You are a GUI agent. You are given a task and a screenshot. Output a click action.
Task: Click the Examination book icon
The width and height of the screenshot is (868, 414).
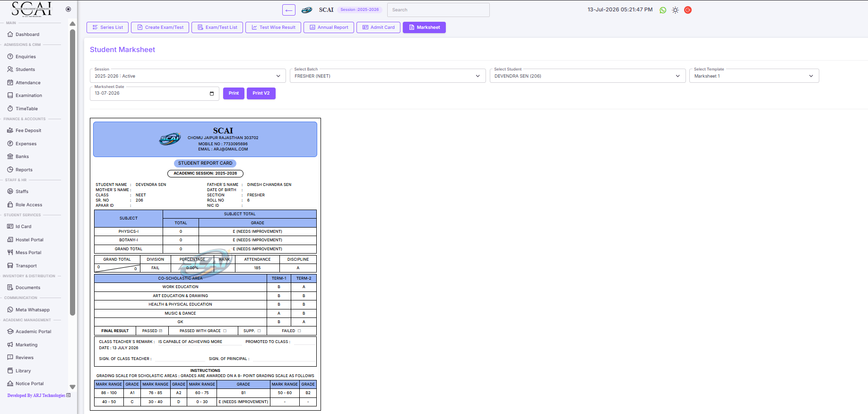coord(10,95)
